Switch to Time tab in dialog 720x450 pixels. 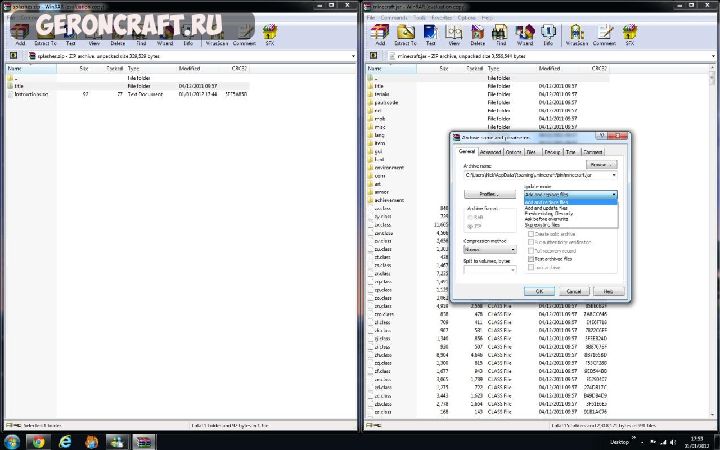click(571, 152)
